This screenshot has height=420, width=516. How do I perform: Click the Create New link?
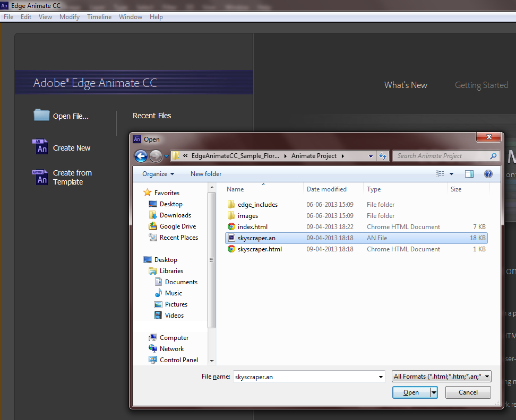point(72,148)
